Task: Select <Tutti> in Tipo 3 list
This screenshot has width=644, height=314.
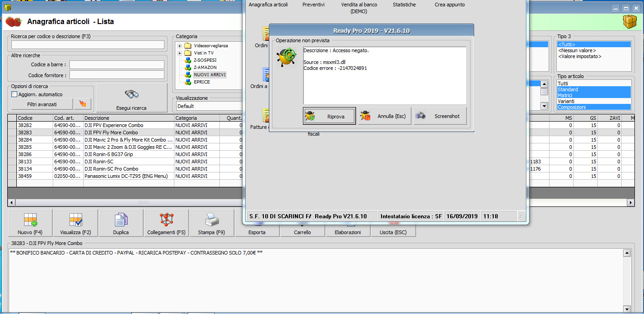Action: coord(594,44)
